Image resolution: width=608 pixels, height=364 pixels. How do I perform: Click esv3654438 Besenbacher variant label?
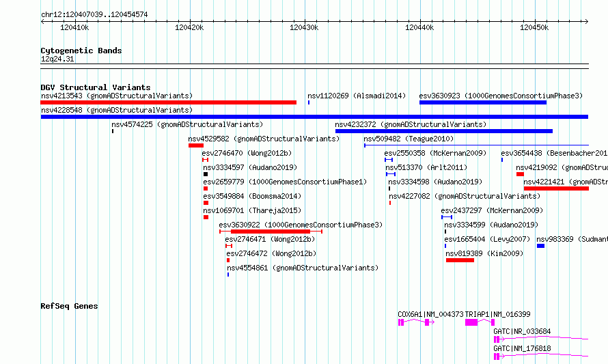(554, 153)
